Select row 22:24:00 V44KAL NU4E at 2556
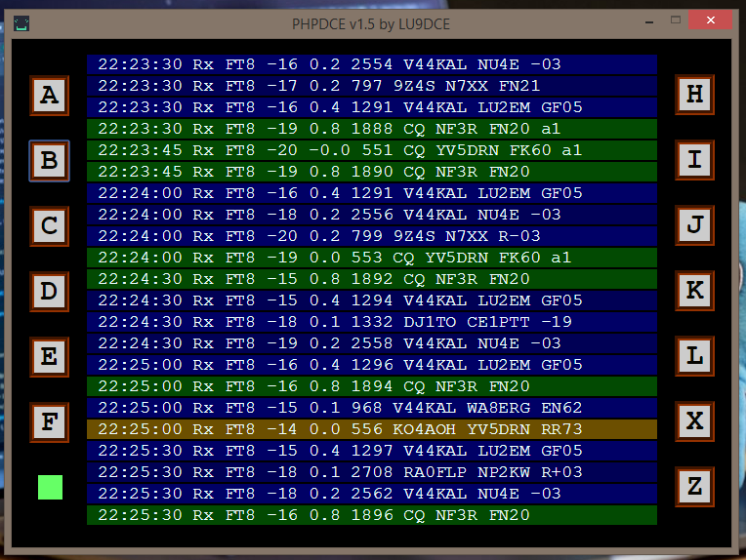This screenshot has height=560, width=746. tap(372, 215)
